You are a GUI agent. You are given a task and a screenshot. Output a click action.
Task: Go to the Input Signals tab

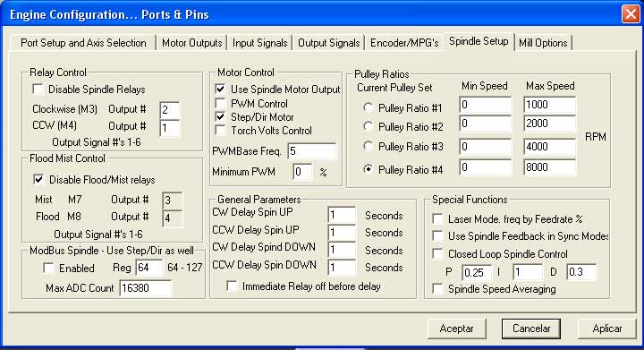point(259,43)
